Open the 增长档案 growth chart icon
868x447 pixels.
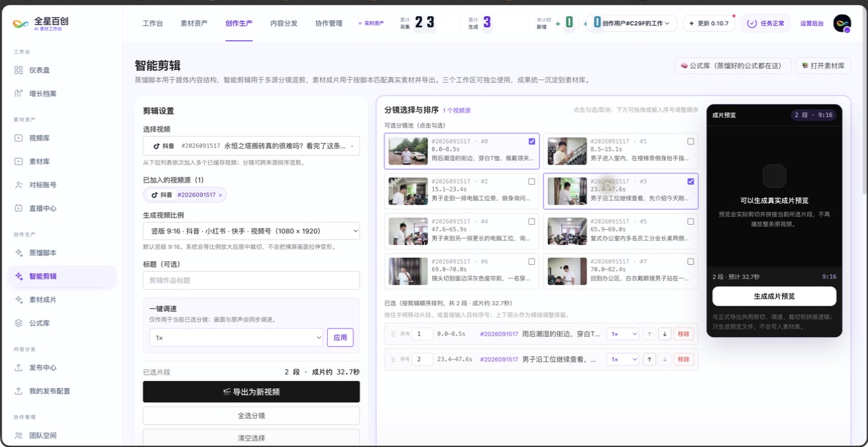(18, 93)
